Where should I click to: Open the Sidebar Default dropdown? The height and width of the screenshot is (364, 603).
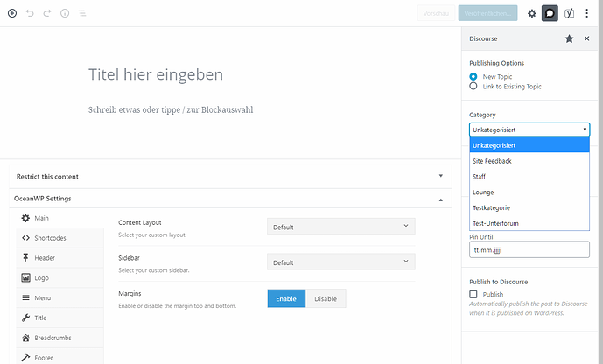coord(341,262)
